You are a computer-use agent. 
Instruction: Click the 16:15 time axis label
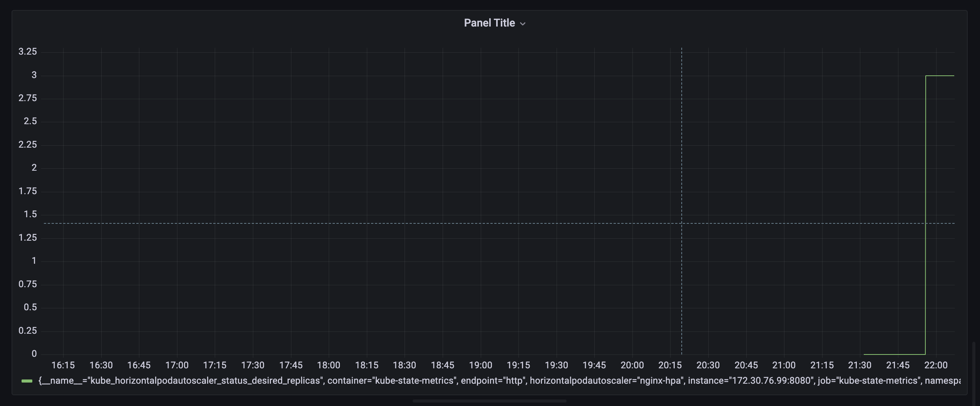[63, 365]
